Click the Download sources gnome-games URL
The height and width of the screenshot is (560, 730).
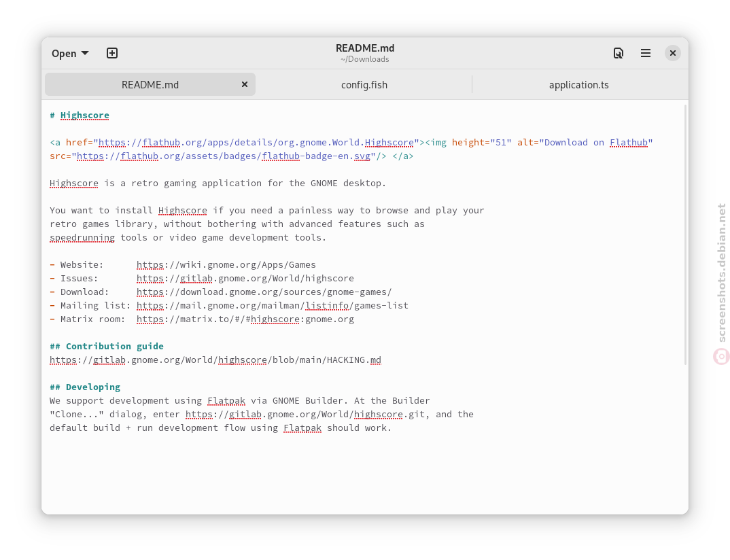[264, 292]
